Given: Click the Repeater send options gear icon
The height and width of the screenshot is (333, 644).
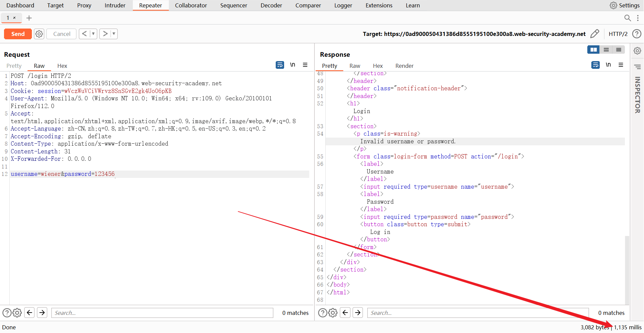Looking at the screenshot, I should (x=39, y=34).
